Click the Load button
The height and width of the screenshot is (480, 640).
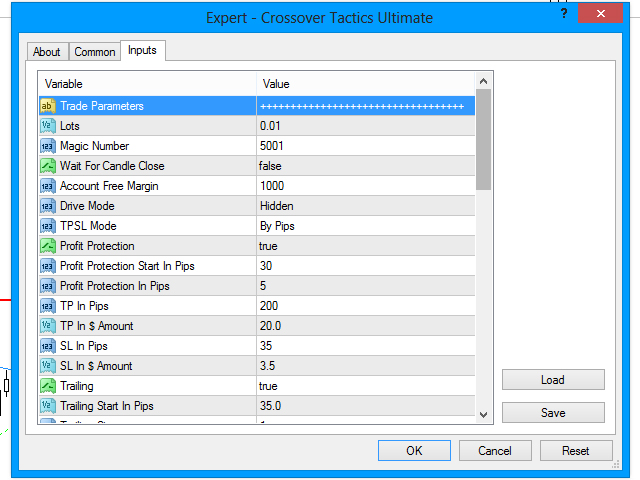click(x=553, y=380)
